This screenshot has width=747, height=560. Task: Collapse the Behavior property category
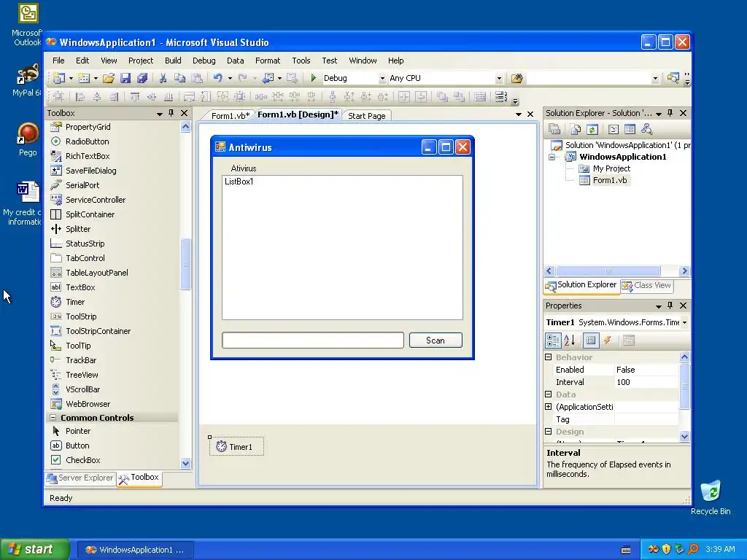(549, 357)
